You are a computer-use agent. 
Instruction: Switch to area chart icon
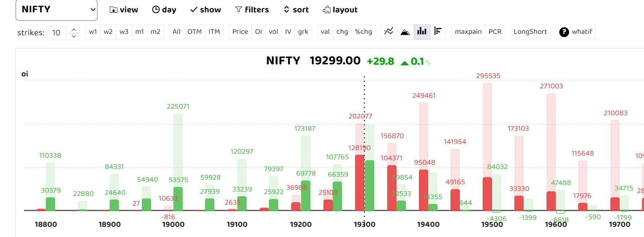pyautogui.click(x=405, y=32)
